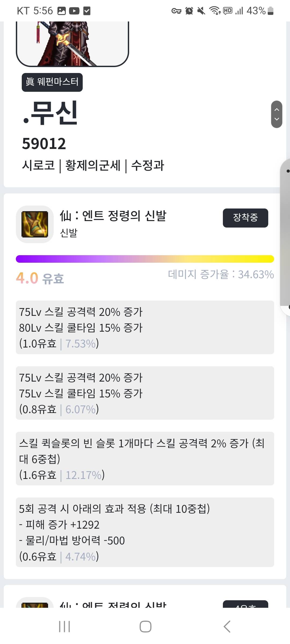Tap the Wi-Fi status indicator
The width and height of the screenshot is (290, 644).
point(215,11)
